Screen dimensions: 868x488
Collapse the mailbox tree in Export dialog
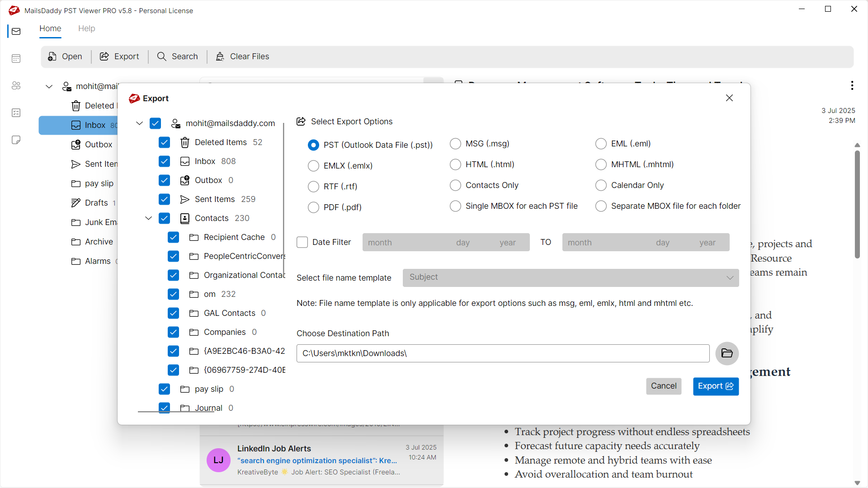click(x=139, y=123)
